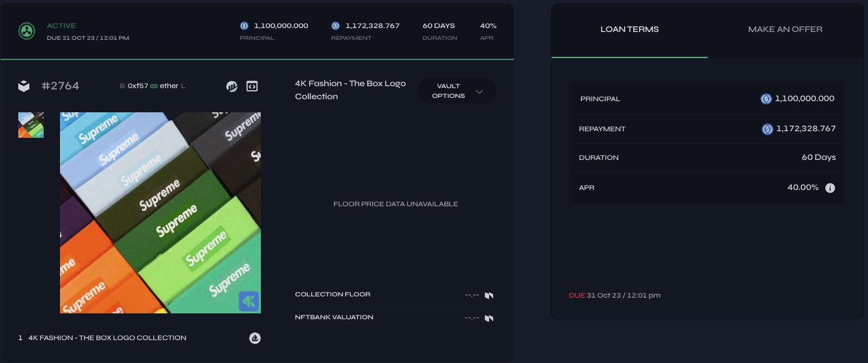
Task: Click the vault number #2764
Action: 60,86
